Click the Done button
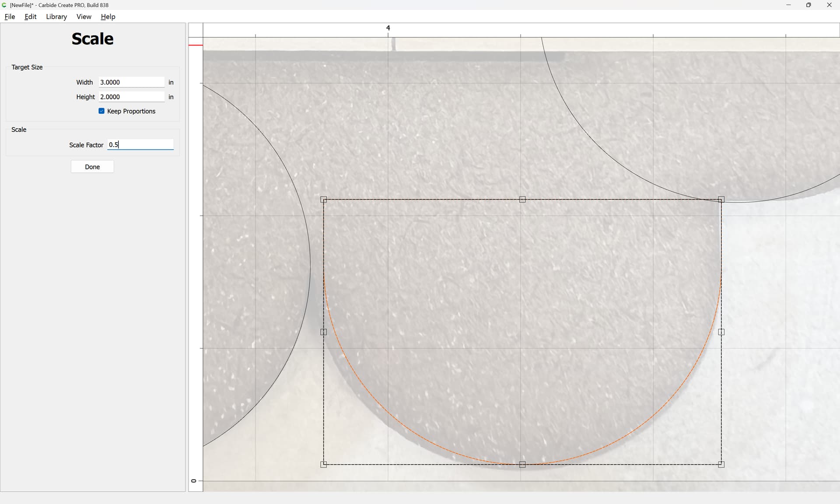 pos(92,167)
